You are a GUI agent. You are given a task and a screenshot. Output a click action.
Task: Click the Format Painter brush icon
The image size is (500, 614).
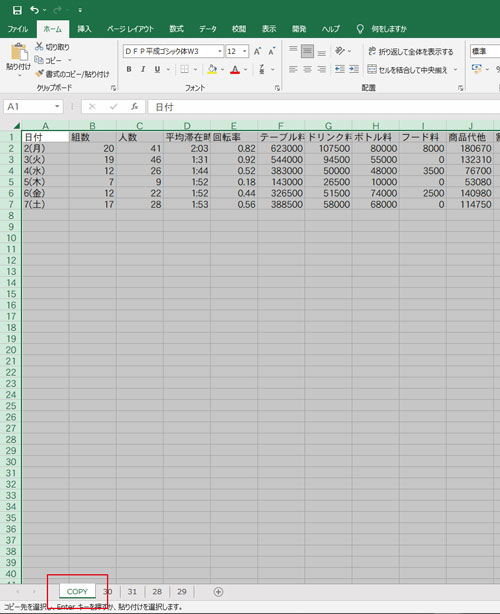(39, 74)
